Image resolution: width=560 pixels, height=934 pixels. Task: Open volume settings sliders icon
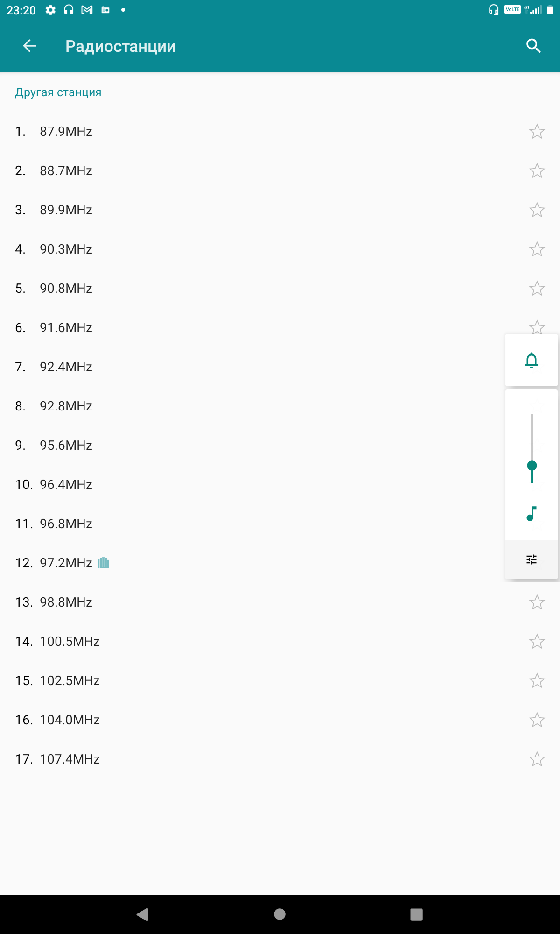[532, 559]
